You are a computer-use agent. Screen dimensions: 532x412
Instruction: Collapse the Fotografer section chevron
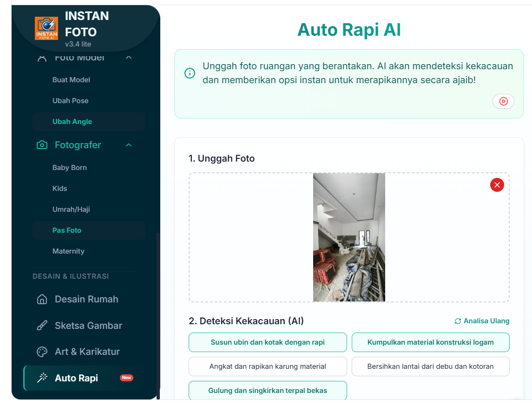(x=129, y=145)
